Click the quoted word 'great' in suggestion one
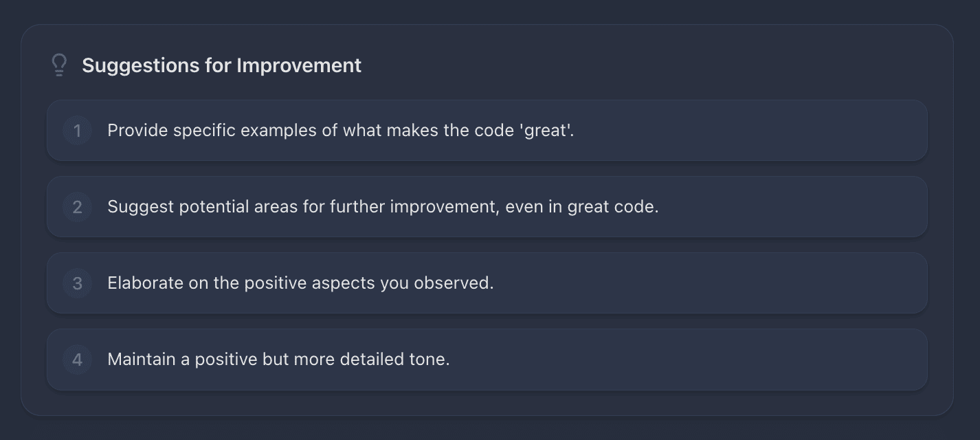This screenshot has height=440, width=980. [546, 131]
